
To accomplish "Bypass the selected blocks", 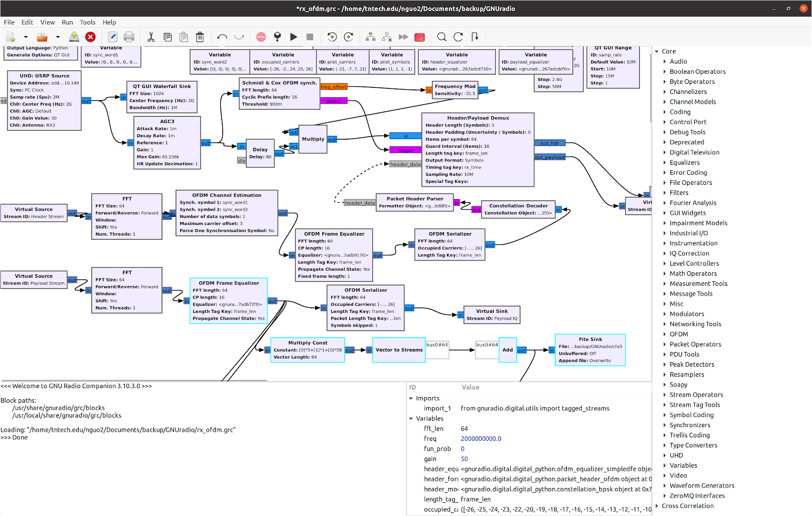I will 403,37.
